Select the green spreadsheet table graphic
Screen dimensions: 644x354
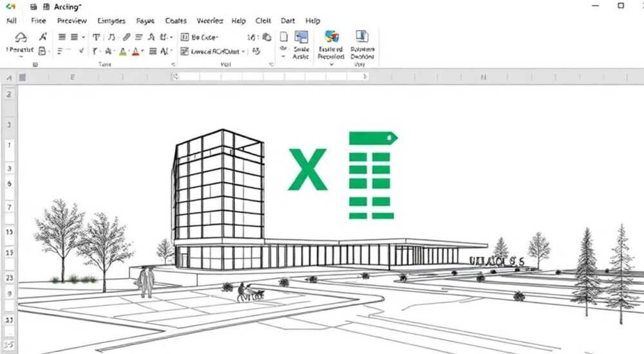point(372,175)
